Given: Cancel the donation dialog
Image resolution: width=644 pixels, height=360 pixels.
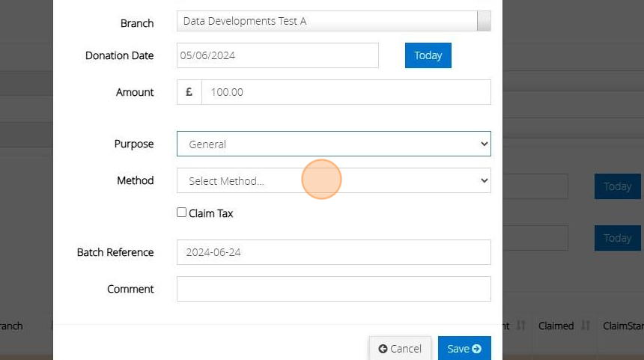Looking at the screenshot, I should 400,349.
